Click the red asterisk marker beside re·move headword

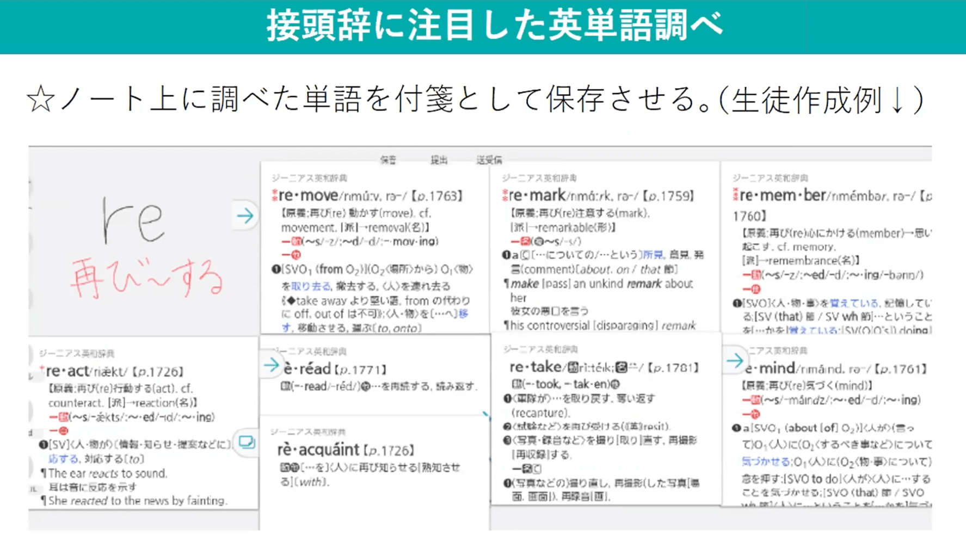click(274, 194)
